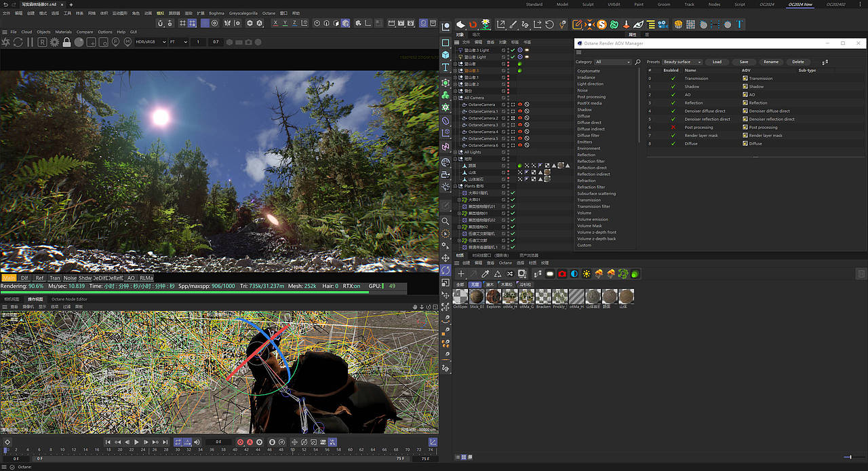Image resolution: width=868 pixels, height=471 pixels.
Task: Toggle the Y axis lock
Action: pyautogui.click(x=285, y=23)
